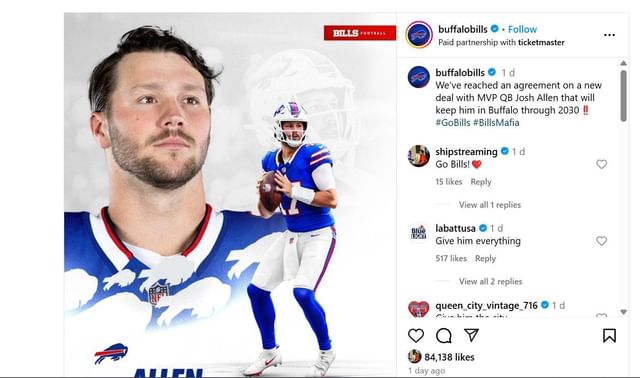Expand "View all 2 replies" under labattusa
Viewport: 640px width, 378px height.
[490, 282]
